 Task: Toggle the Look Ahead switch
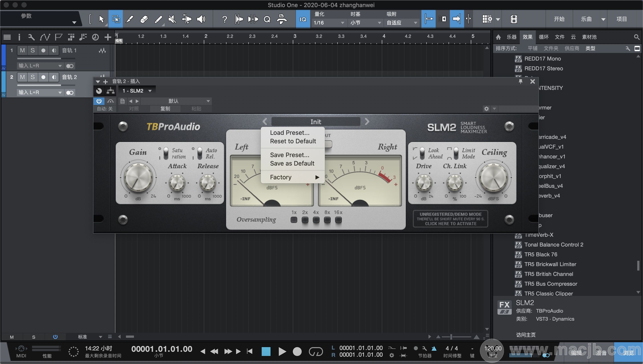422,153
